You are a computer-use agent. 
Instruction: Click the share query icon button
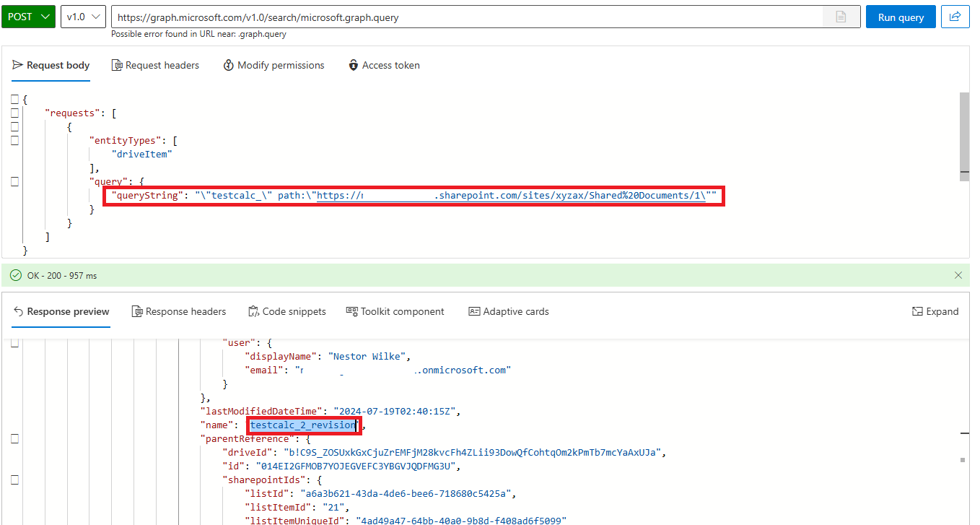point(955,17)
